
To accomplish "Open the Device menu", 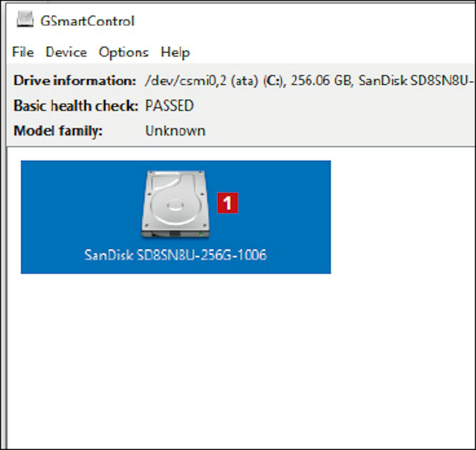I will [x=66, y=52].
